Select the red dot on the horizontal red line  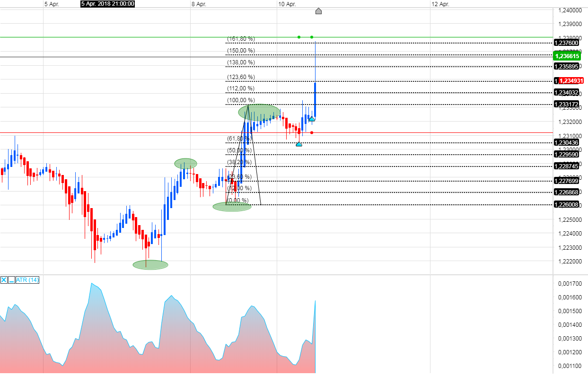click(x=311, y=133)
